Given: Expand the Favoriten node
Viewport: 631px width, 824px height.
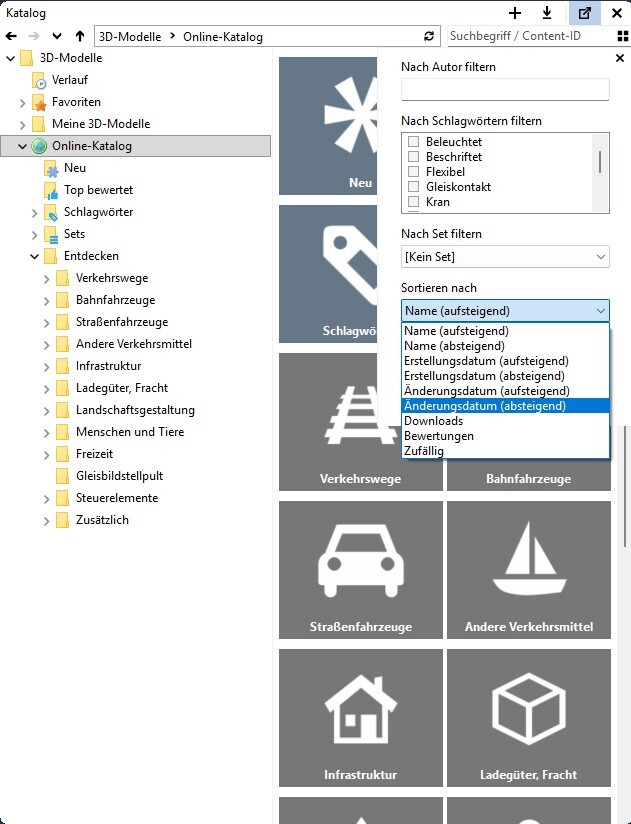Looking at the screenshot, I should point(23,102).
